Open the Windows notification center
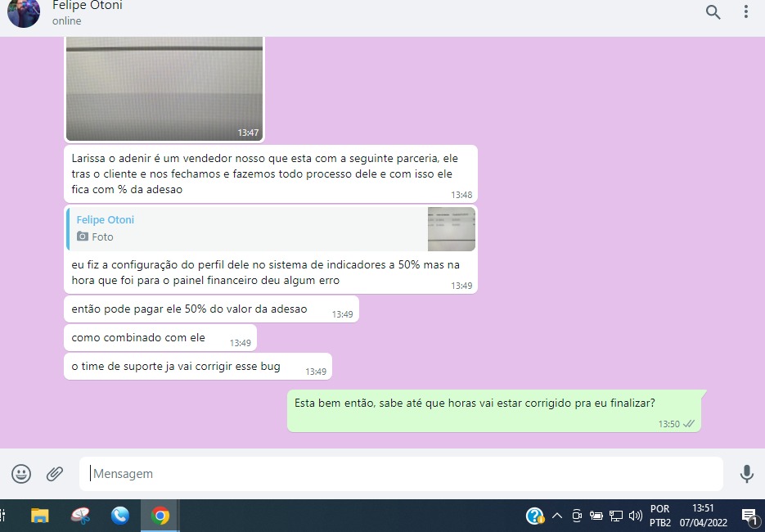Viewport: 765px width, 532px height. pos(749,516)
